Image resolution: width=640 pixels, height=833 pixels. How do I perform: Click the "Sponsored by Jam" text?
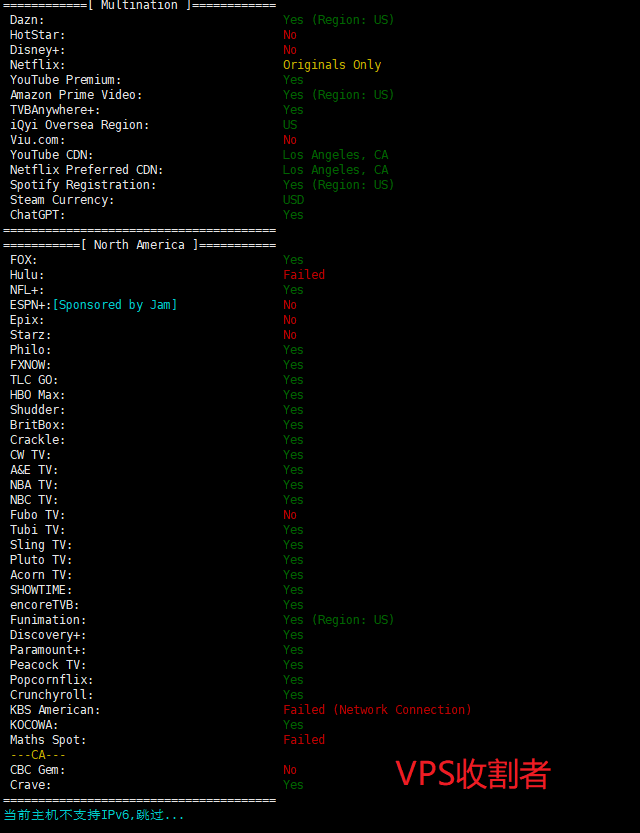tap(115, 305)
